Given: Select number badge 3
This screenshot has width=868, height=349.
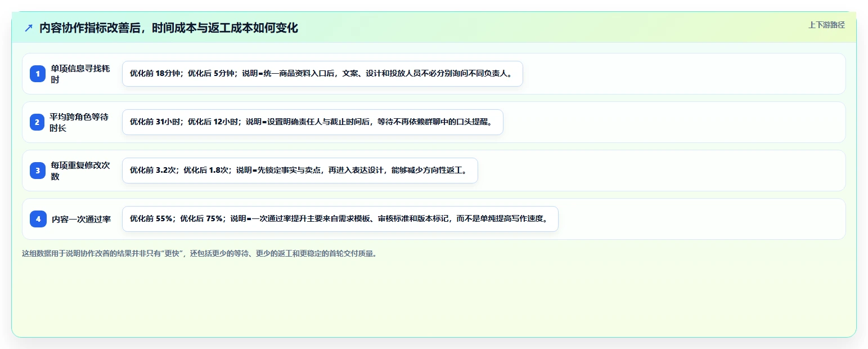Looking at the screenshot, I should tap(38, 171).
